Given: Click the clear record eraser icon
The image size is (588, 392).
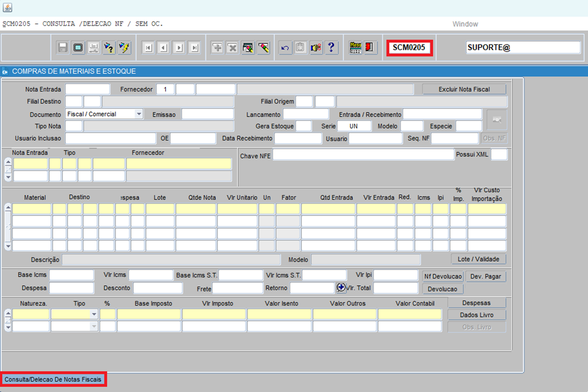Looking at the screenshot, I should (x=263, y=48).
